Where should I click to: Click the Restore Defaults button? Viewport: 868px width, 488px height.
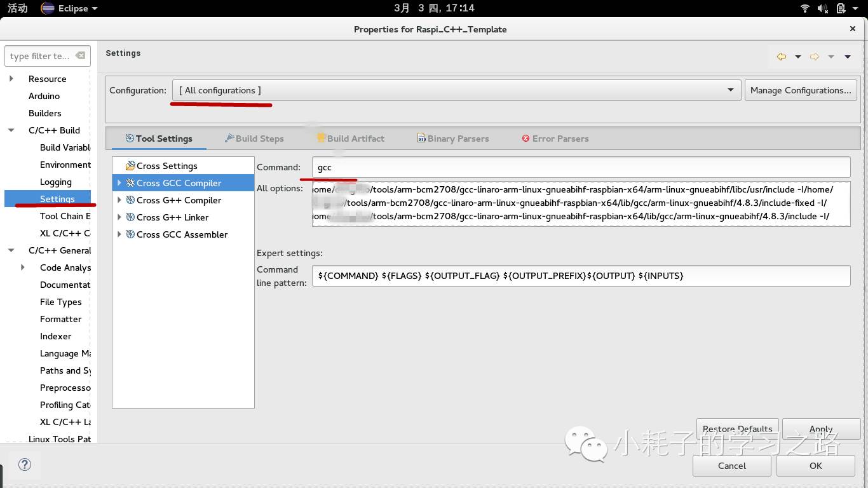click(x=738, y=429)
